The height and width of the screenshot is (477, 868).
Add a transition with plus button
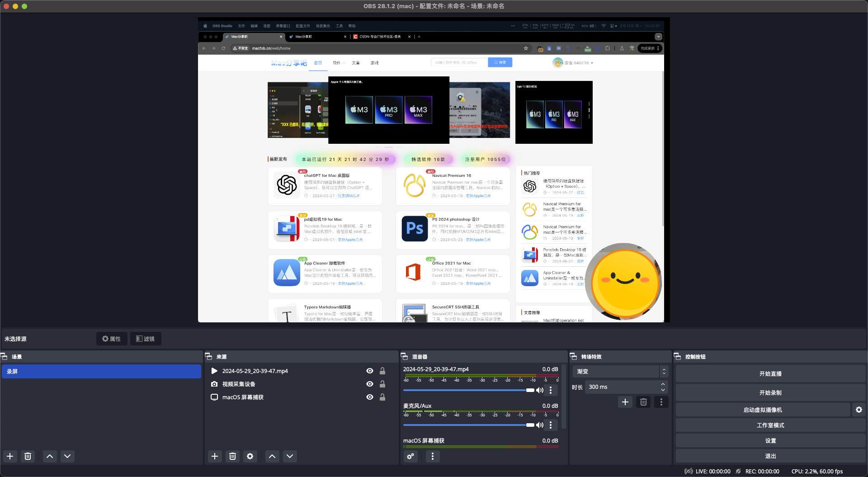625,402
